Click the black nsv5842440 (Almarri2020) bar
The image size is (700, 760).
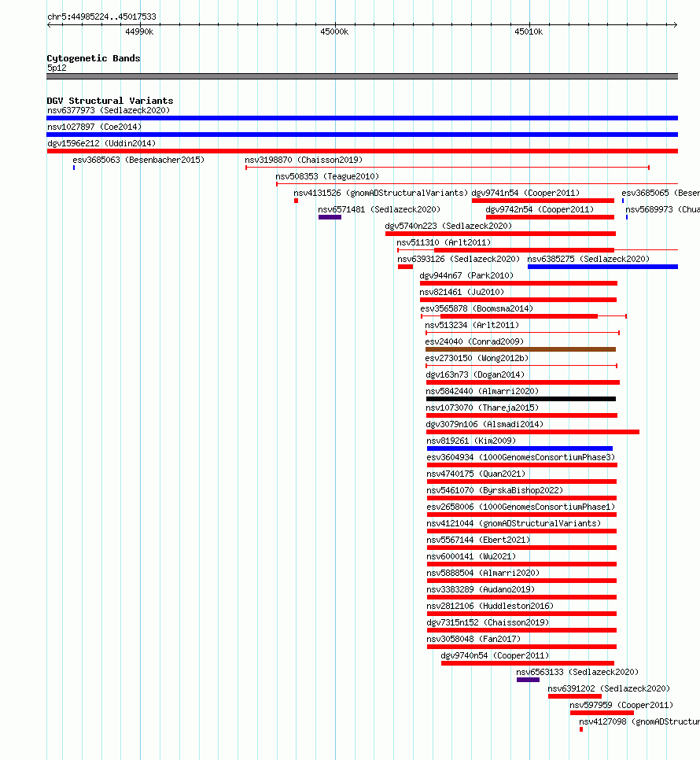[x=521, y=399]
